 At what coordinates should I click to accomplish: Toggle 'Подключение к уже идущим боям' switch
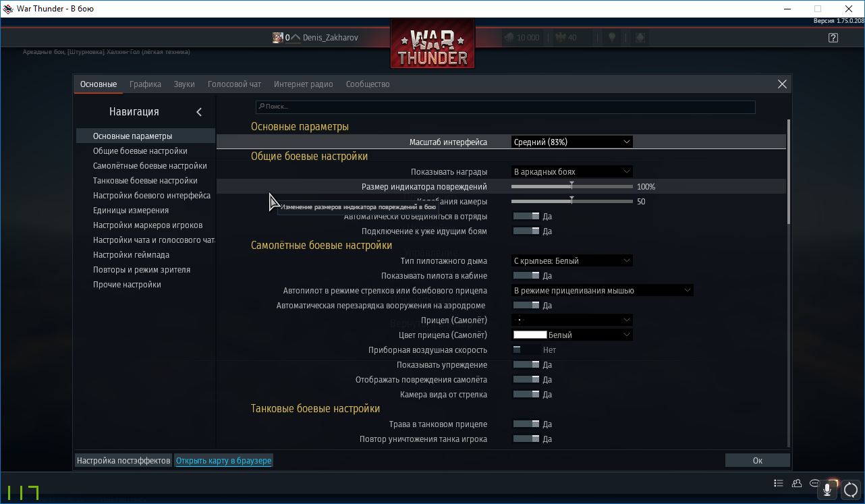click(x=526, y=231)
